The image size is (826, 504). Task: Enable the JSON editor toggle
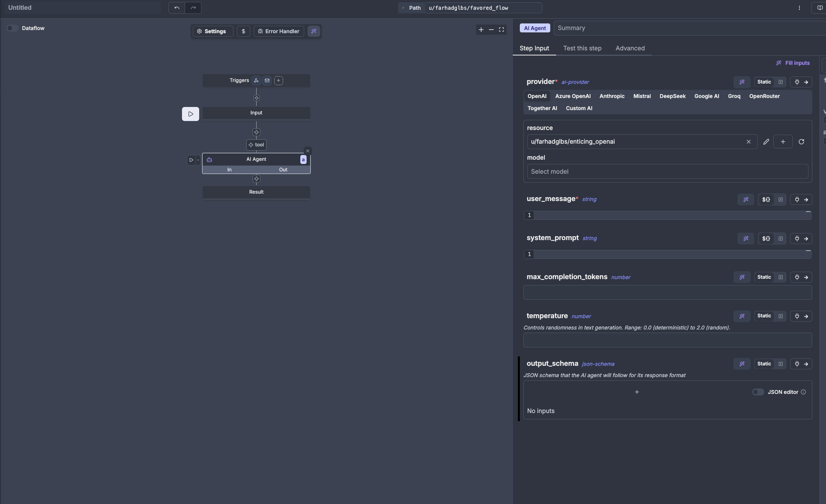coord(758,392)
